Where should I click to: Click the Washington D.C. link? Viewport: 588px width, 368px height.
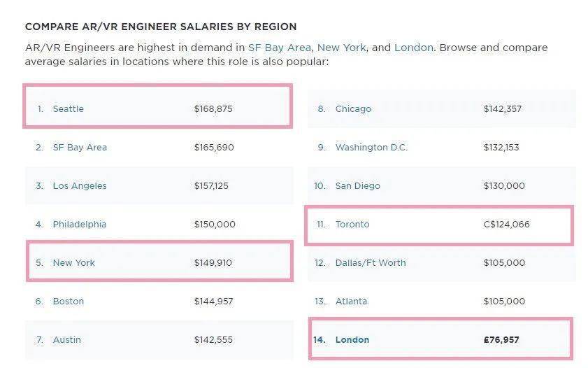coord(371,148)
